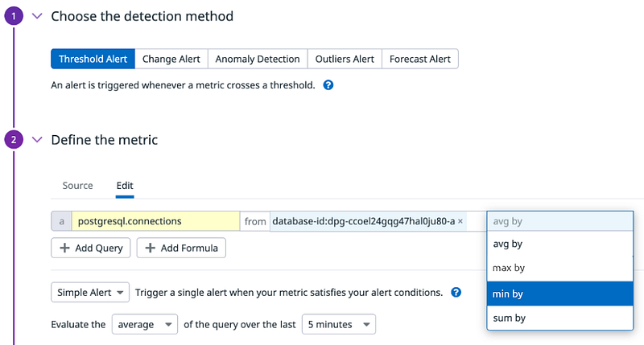Click the query letter 'a' badge
The height and width of the screenshot is (345, 644).
(x=61, y=221)
